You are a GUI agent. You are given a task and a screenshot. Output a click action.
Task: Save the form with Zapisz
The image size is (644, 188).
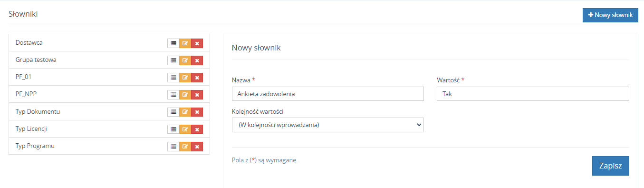click(611, 166)
